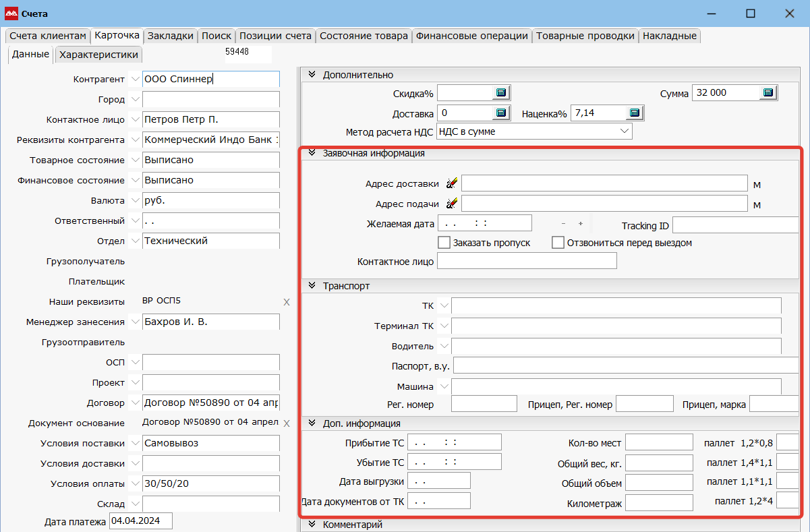Open calculator for Доставка field

[x=501, y=113]
